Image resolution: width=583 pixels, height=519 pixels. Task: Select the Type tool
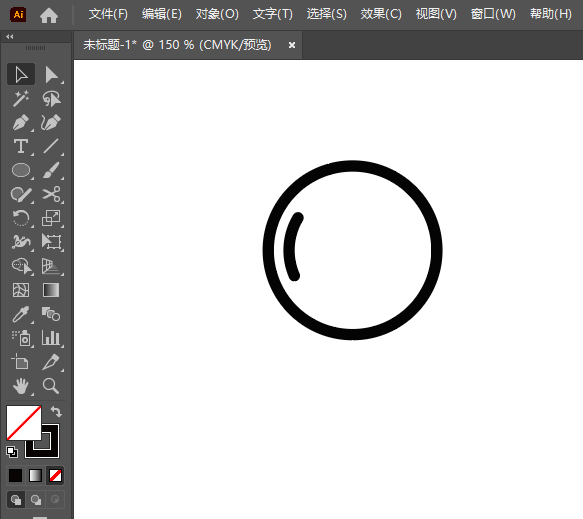(21, 146)
